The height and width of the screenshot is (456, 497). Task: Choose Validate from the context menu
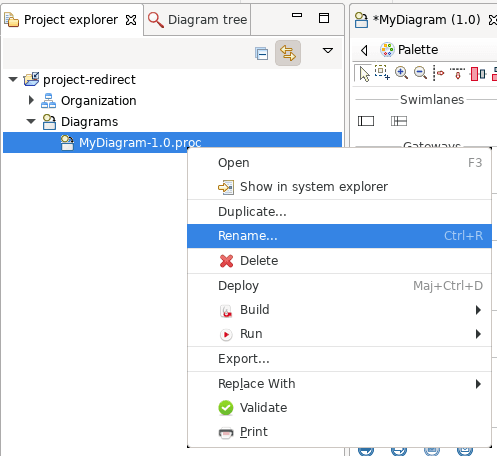coord(339,408)
